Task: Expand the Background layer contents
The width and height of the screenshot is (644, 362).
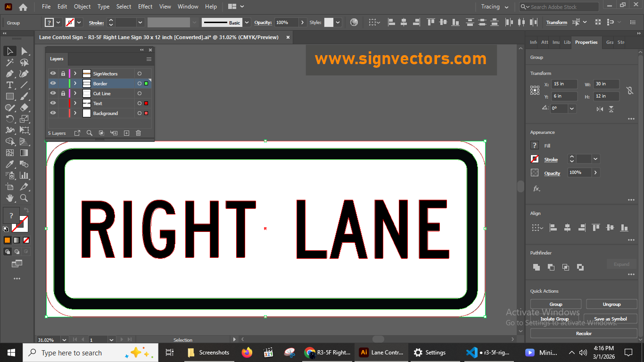Action: point(75,113)
